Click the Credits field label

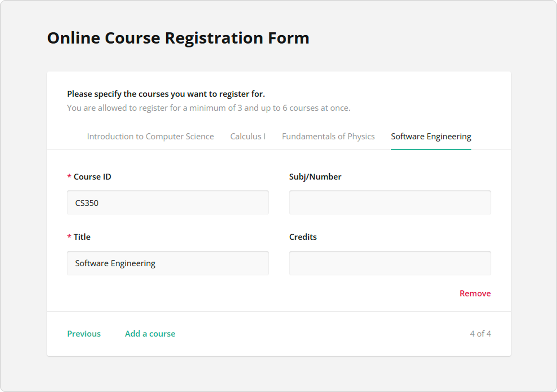tap(303, 237)
